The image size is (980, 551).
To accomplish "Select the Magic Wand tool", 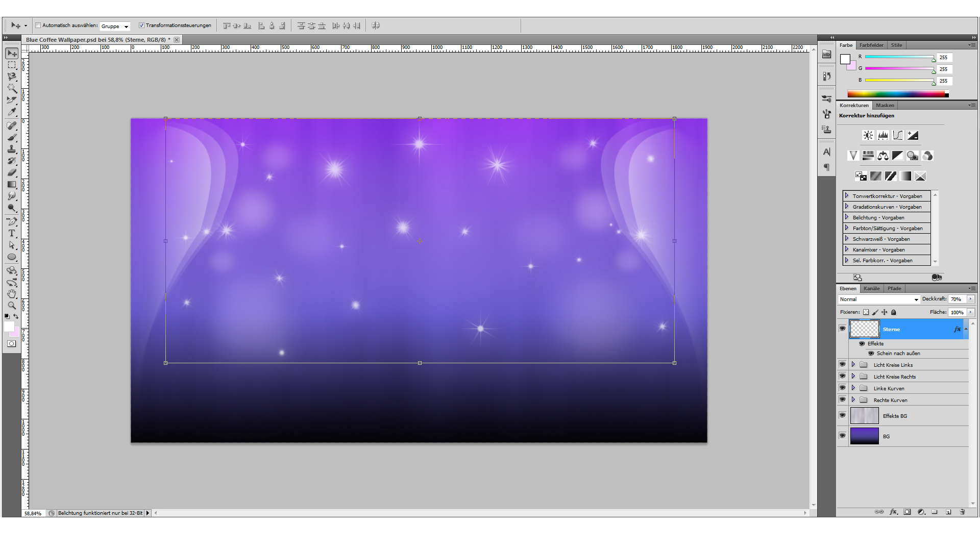I will pos(12,88).
